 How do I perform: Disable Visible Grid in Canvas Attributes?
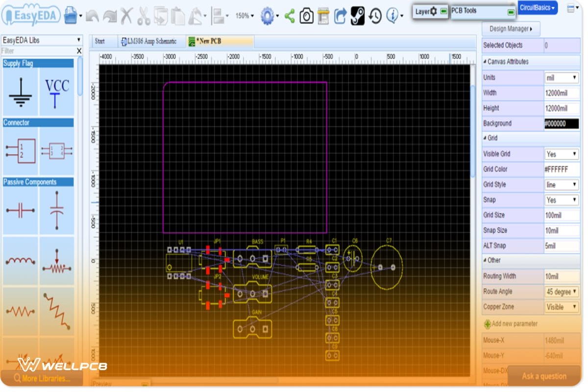(x=562, y=153)
